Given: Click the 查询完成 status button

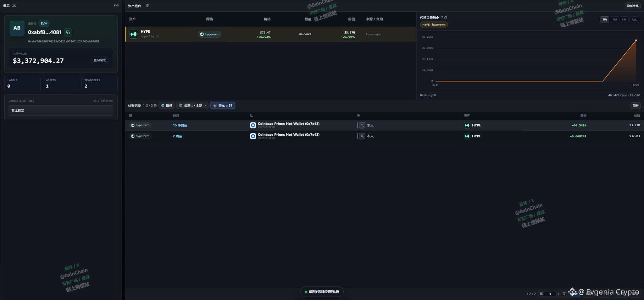Looking at the screenshot, I should [100, 60].
